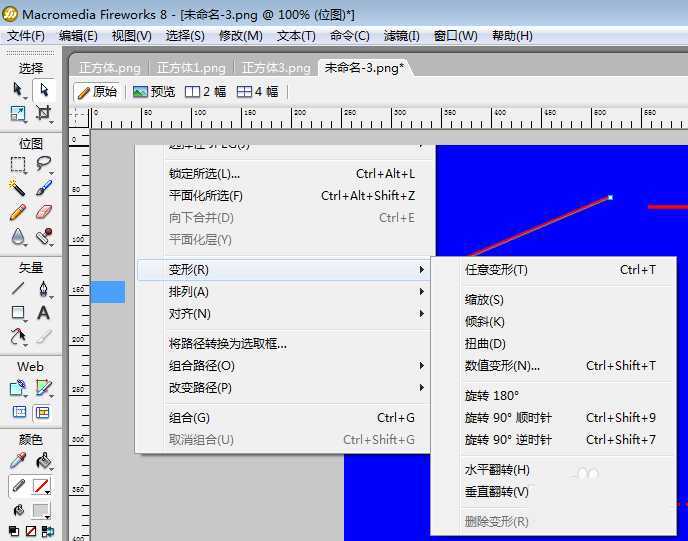Open the stroke color swatch
This screenshot has height=541, width=688.
(41, 486)
